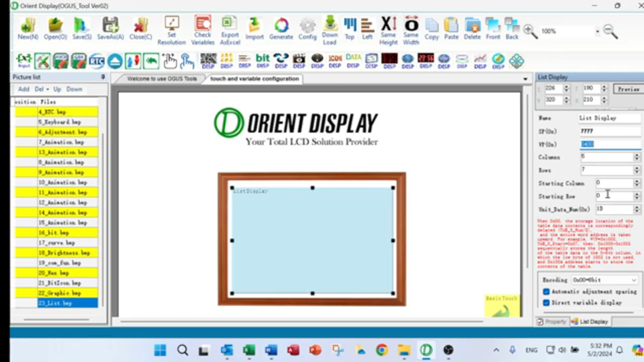Switch to Welcome to use OGUS Tools tab
Image resolution: width=644 pixels, height=362 pixels.
click(x=162, y=79)
